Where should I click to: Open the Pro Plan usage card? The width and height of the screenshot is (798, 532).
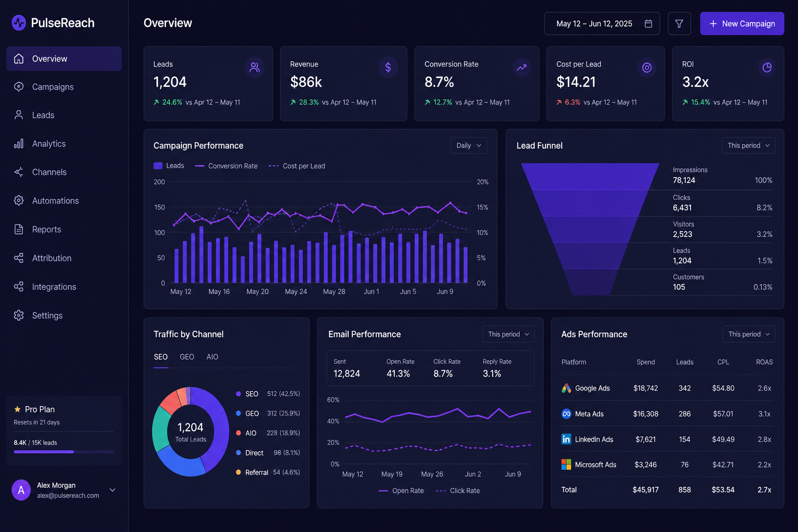pyautogui.click(x=64, y=430)
